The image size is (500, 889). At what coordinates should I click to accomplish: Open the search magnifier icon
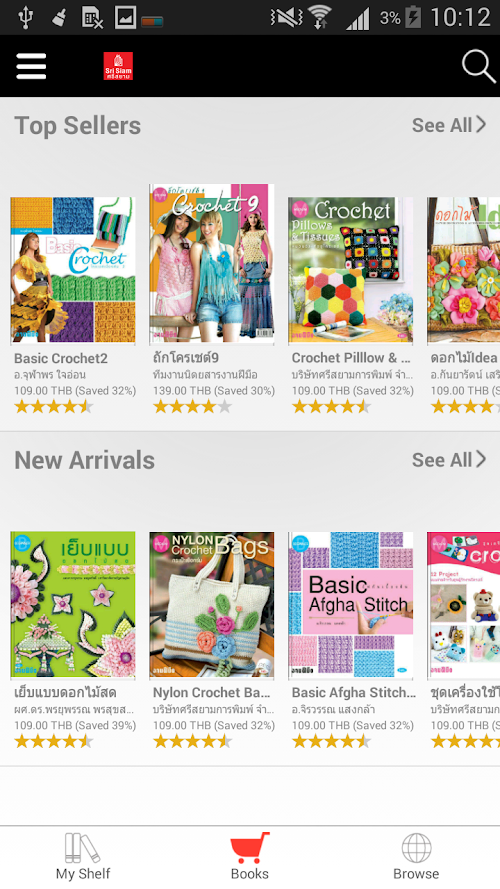[478, 66]
